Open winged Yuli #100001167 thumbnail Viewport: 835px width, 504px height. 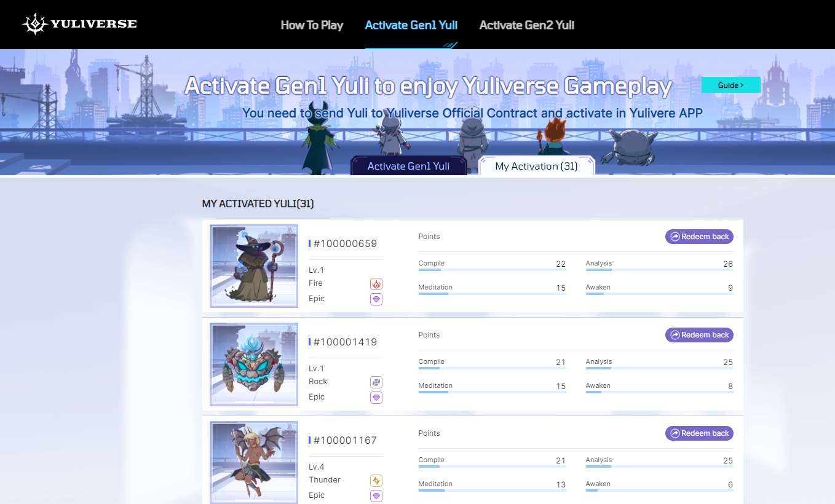[254, 463]
